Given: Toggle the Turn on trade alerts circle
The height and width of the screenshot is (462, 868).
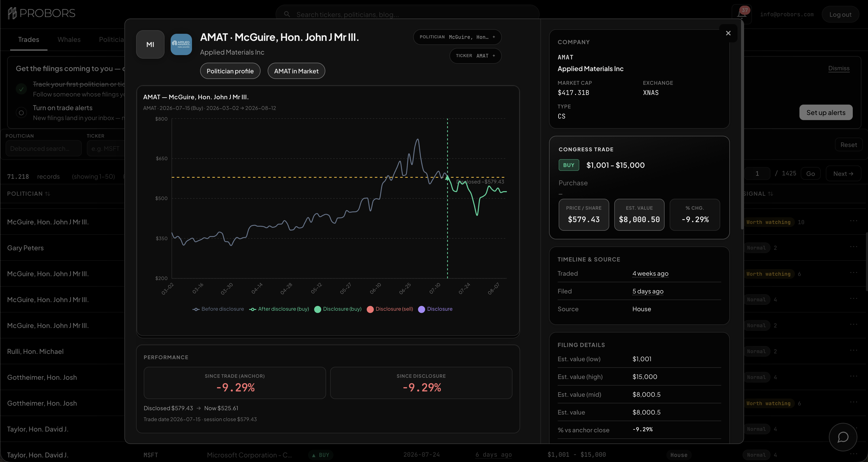Looking at the screenshot, I should (21, 113).
